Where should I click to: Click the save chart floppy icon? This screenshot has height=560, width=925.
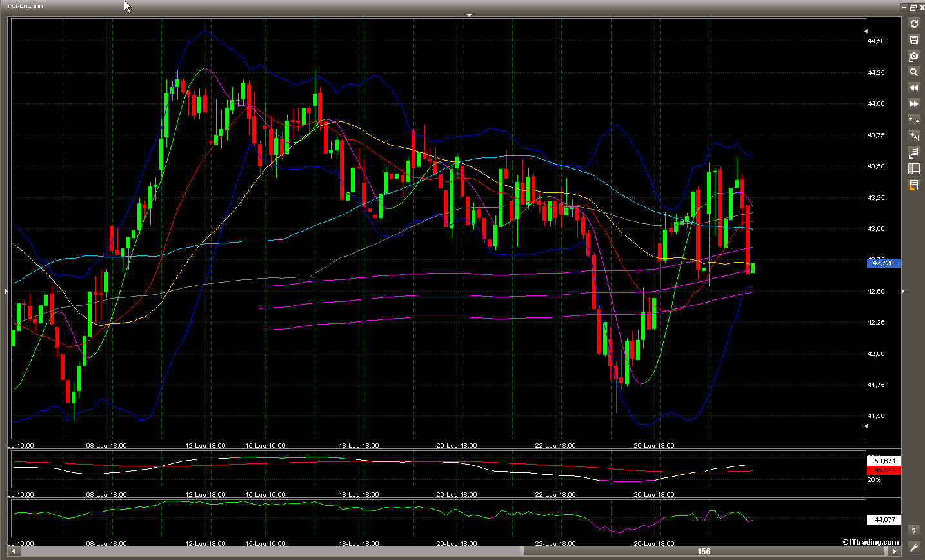point(913,40)
